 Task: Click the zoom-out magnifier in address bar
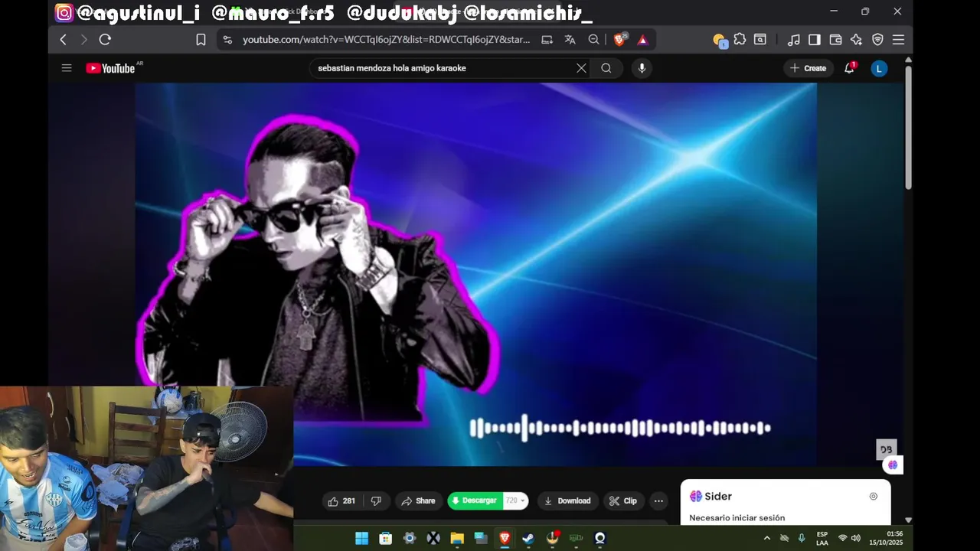[593, 40]
